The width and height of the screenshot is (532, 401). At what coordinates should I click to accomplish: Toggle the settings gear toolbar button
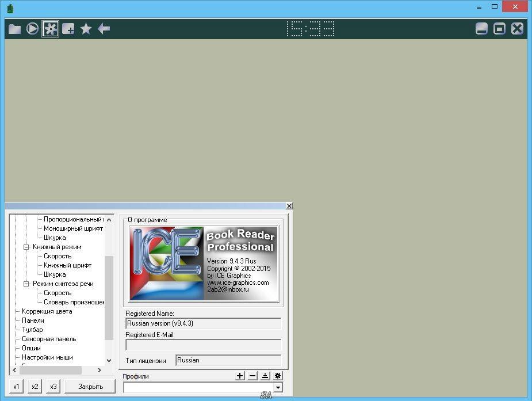click(50, 29)
